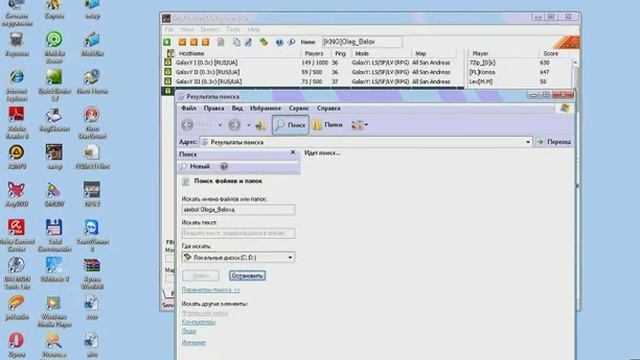Click the scroll up arrow in the SA-MP player list

point(575,62)
